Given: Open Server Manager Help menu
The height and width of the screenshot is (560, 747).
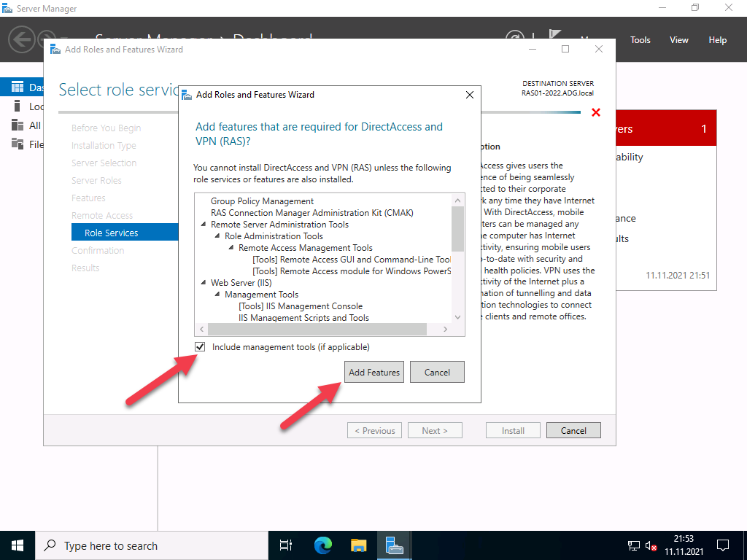Looking at the screenshot, I should pyautogui.click(x=718, y=40).
